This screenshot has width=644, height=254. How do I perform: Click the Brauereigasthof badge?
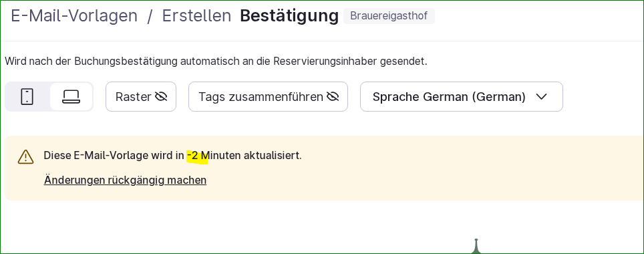click(x=389, y=16)
